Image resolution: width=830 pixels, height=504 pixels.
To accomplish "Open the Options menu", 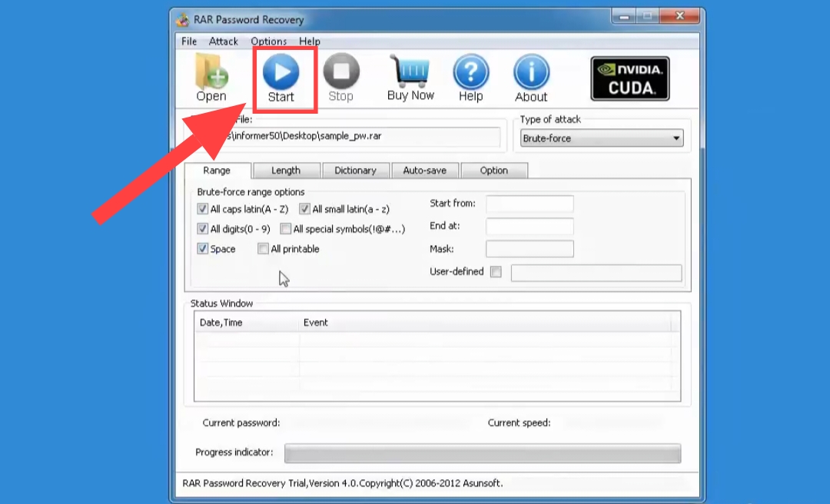I will (268, 41).
